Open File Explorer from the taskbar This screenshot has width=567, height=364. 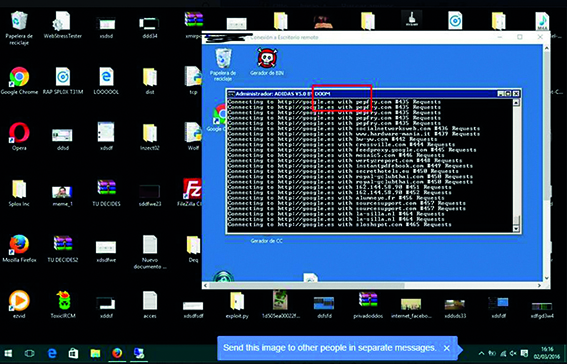pyautogui.click(x=95, y=353)
